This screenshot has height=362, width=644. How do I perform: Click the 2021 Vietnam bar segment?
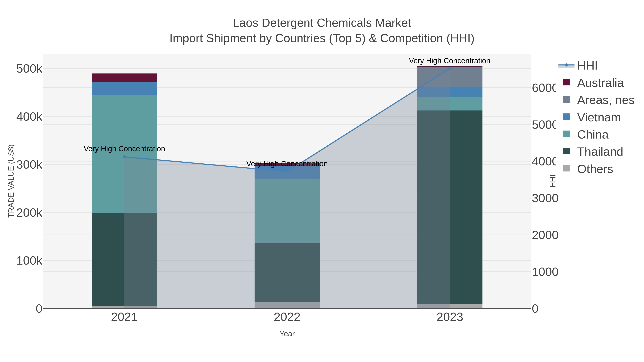tap(124, 89)
